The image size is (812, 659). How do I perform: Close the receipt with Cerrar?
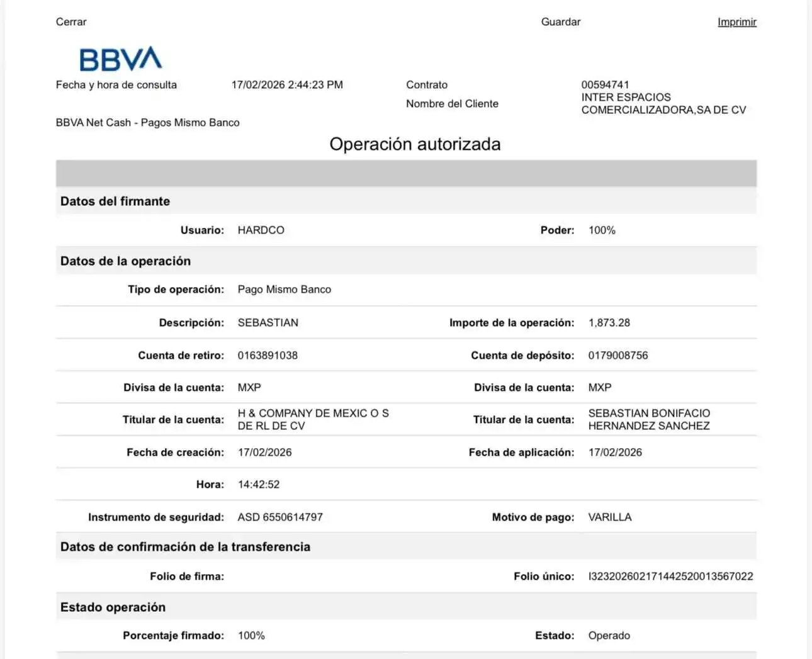click(71, 22)
